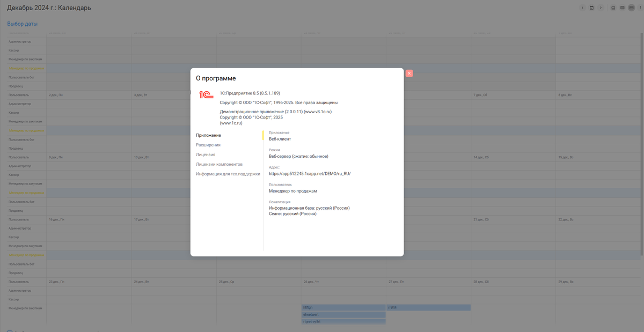Select the 17 дек., Вт day header
The width and height of the screenshot is (644, 332).
pos(141,219)
